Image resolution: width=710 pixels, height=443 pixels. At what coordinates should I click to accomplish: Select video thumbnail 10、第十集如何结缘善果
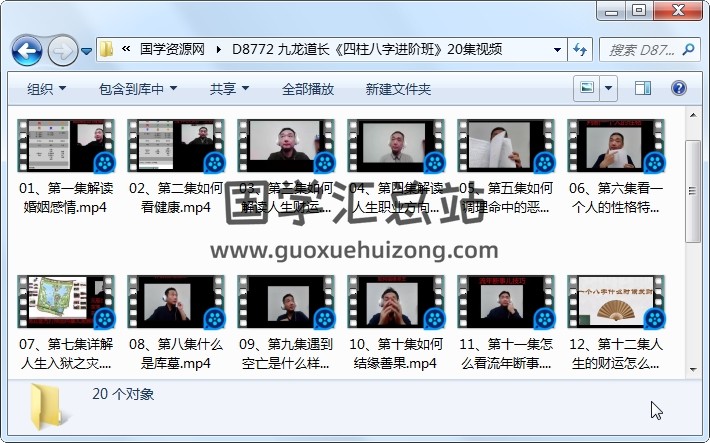click(x=396, y=302)
